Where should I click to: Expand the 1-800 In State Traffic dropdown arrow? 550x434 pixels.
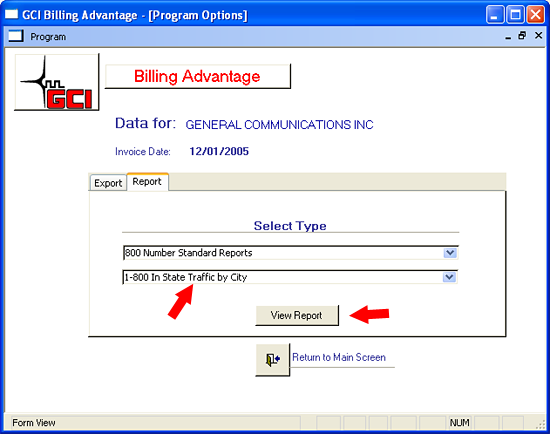click(449, 277)
